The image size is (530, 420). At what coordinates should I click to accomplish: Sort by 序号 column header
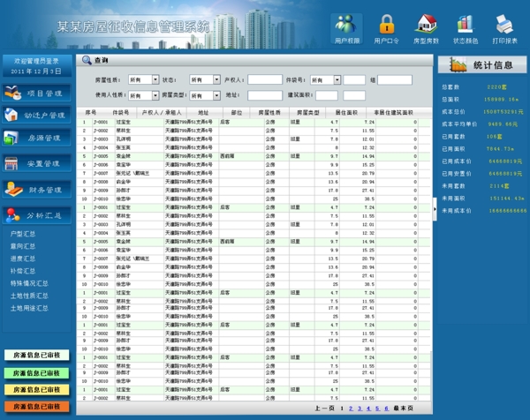pyautogui.click(x=91, y=112)
